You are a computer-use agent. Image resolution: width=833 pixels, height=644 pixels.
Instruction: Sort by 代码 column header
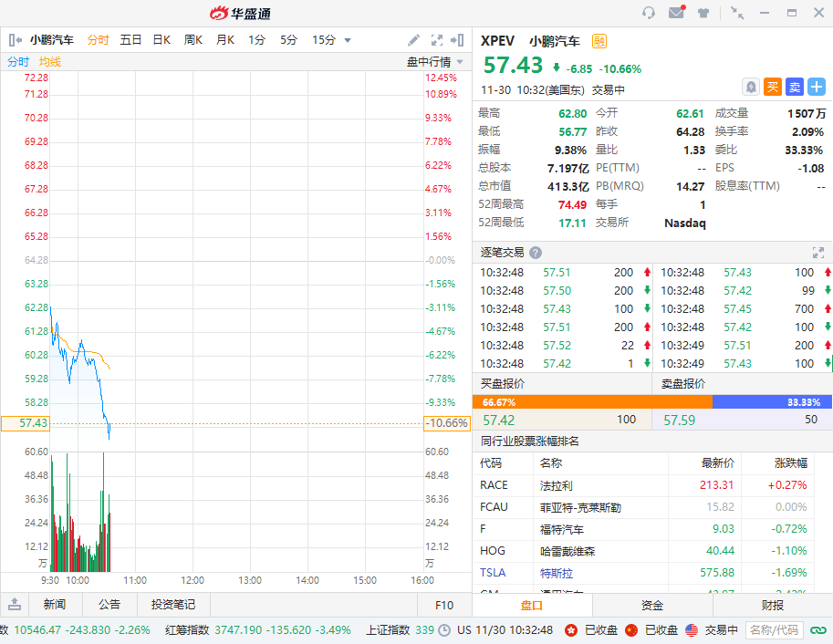(x=490, y=462)
